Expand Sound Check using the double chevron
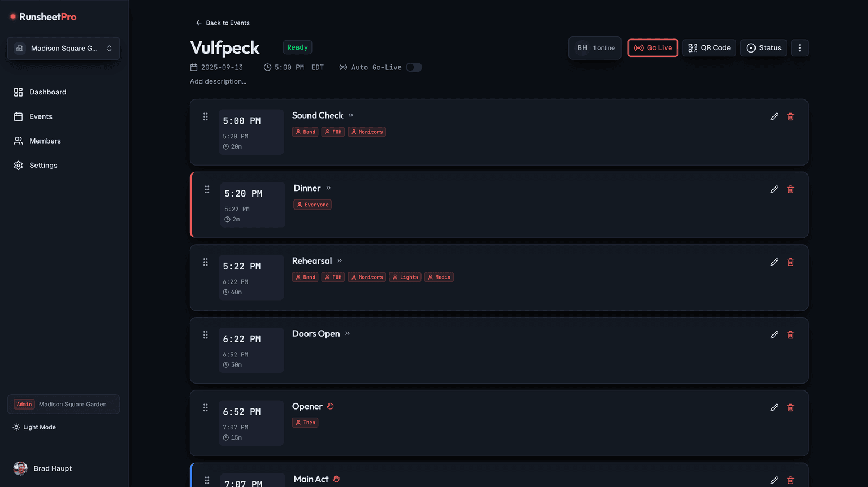The width and height of the screenshot is (868, 487). pos(351,115)
